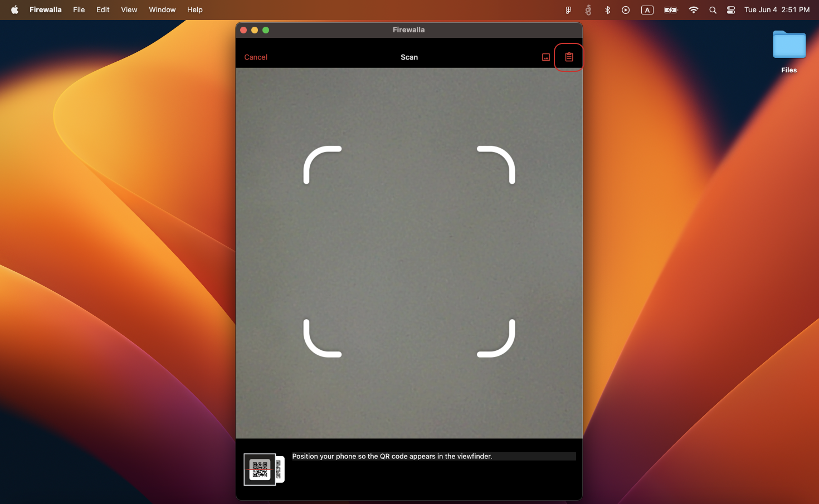This screenshot has height=504, width=819.
Task: Click the menu bar icon left of Bluetooth
Action: click(588, 9)
